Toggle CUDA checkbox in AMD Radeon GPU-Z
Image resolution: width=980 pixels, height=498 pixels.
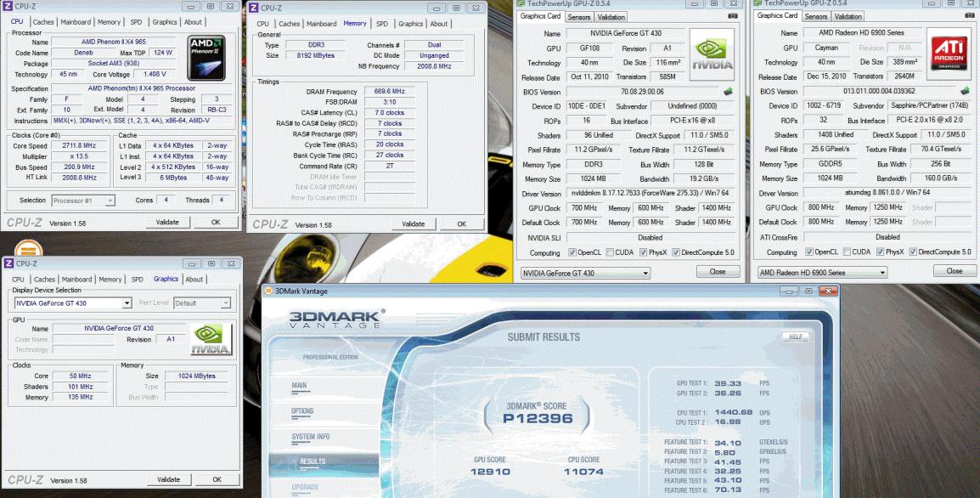click(847, 252)
